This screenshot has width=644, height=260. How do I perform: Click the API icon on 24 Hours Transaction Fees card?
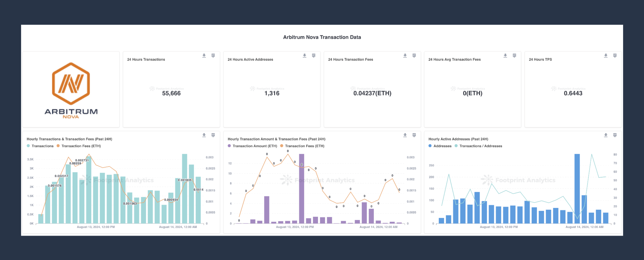coord(414,55)
